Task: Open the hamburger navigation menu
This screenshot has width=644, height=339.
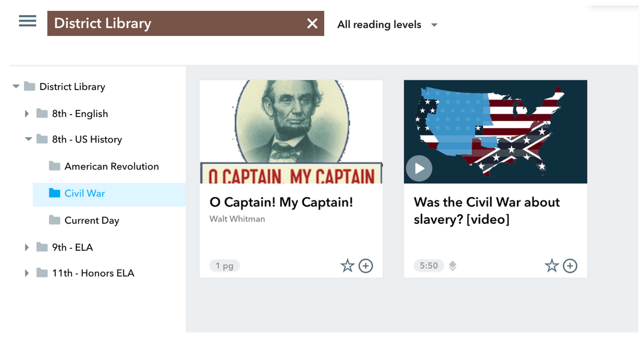Action: (27, 21)
